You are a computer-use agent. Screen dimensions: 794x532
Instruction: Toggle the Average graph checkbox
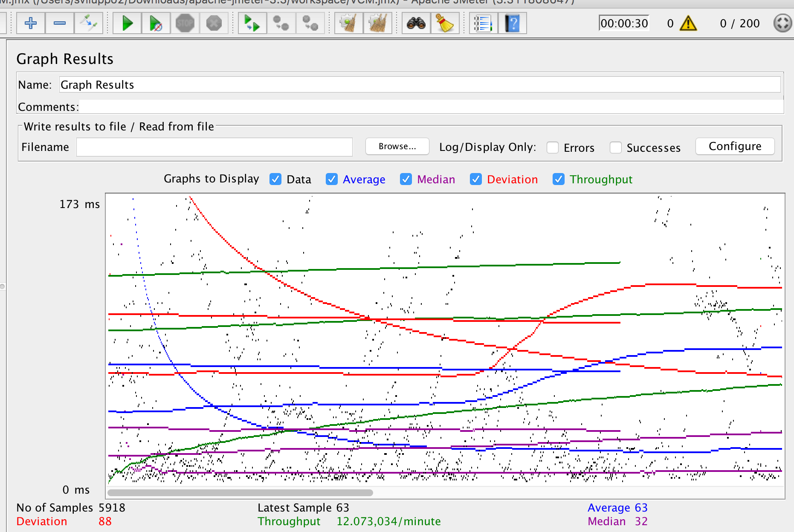pyautogui.click(x=332, y=179)
